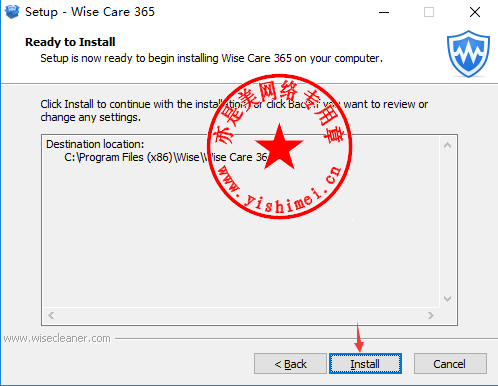This screenshot has width=498, height=386.
Task: Close the setup window
Action: 475,12
